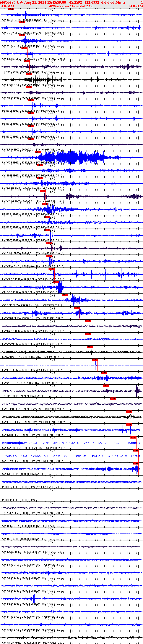Select the UW.EPH EHZ station label
This screenshot has height=644, width=143.
click(x=32, y=370)
